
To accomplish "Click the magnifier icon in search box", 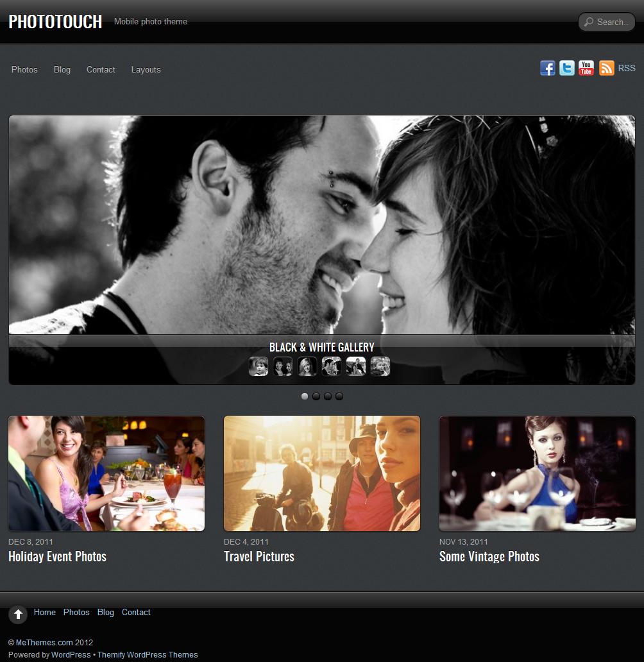I will point(588,22).
